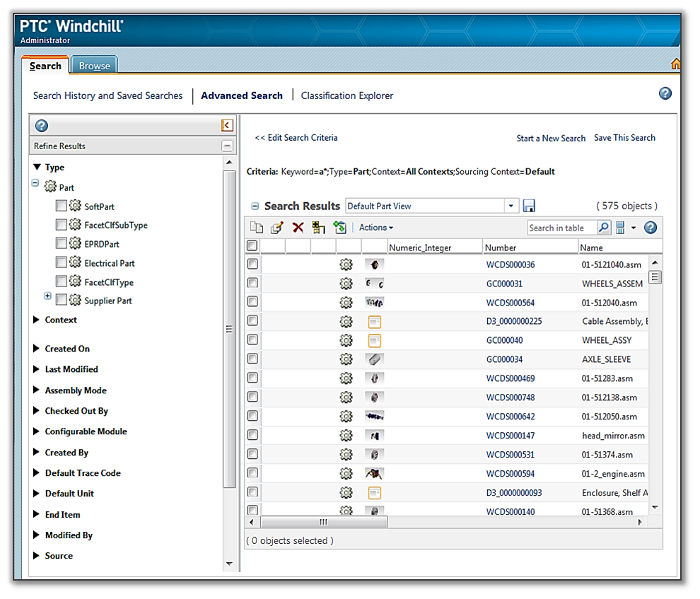Open the page help icon beside Classification Explorer
This screenshot has height=599, width=700.
tap(665, 93)
